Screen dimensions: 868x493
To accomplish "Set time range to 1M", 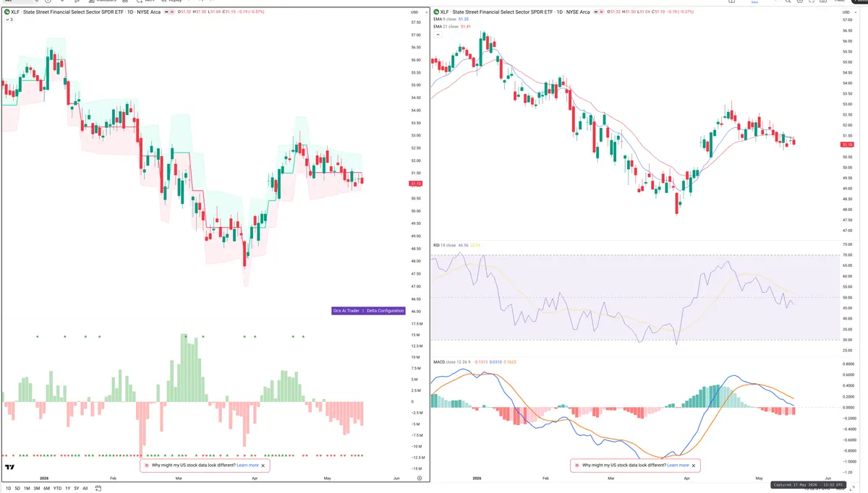I will pyautogui.click(x=27, y=488).
